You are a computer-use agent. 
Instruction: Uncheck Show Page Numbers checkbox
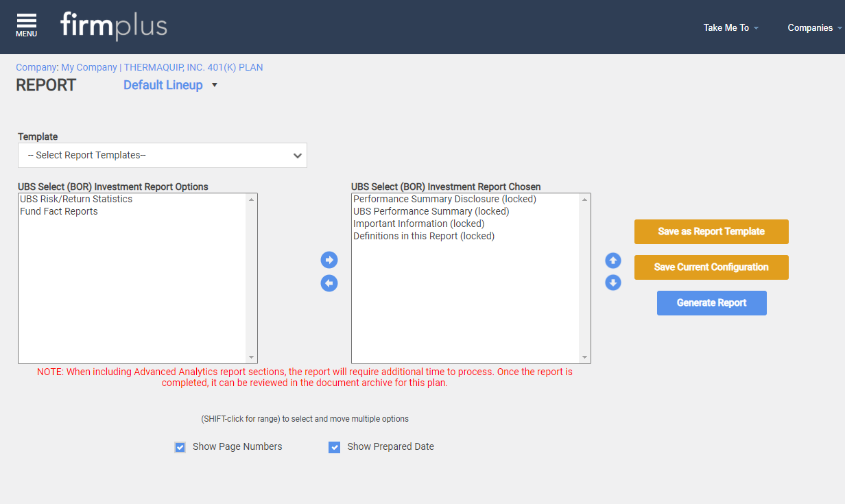180,447
